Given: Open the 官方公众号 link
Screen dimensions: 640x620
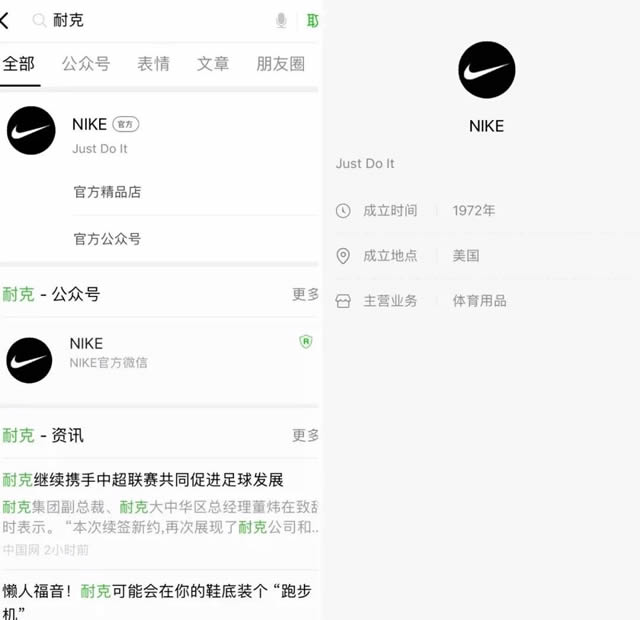Looking at the screenshot, I should pyautogui.click(x=107, y=239).
